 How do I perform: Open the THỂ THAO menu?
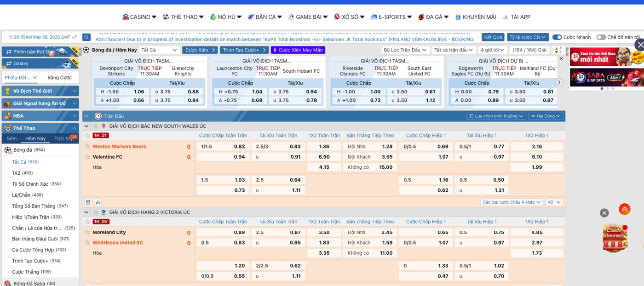tap(183, 17)
